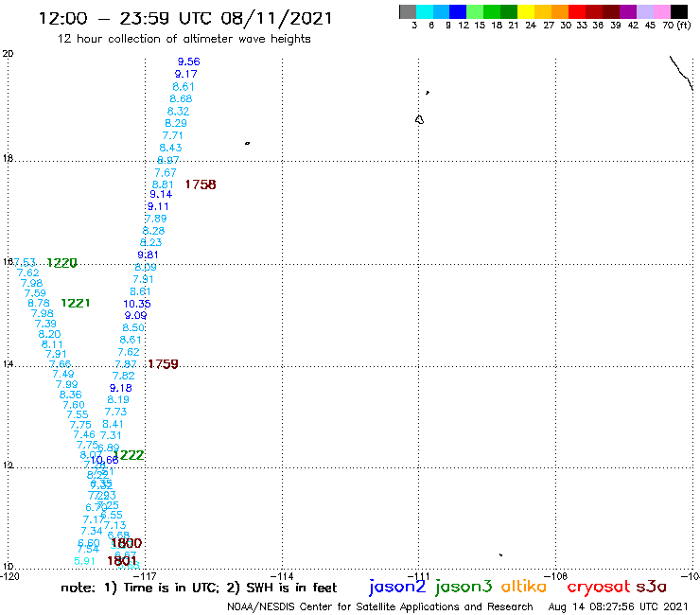700x615 pixels.
Task: Select the orange swatch in the color legend
Action: (560, 11)
